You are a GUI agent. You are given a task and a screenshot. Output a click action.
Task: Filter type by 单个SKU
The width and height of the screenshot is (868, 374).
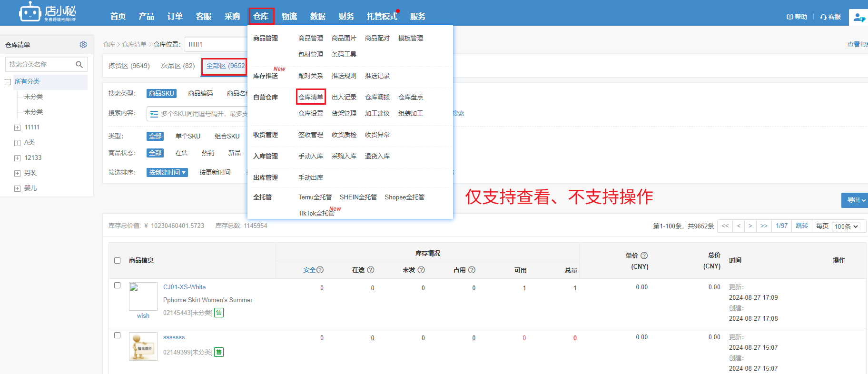click(188, 136)
